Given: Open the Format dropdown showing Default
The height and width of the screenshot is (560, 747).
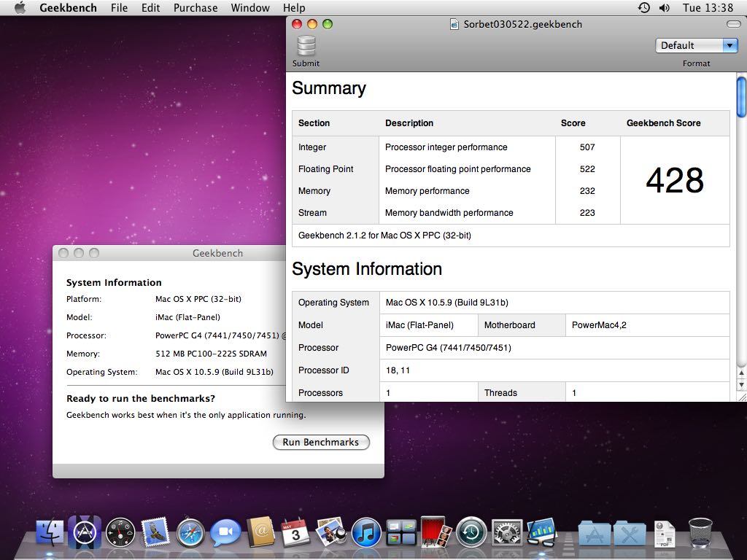Looking at the screenshot, I should (x=697, y=45).
